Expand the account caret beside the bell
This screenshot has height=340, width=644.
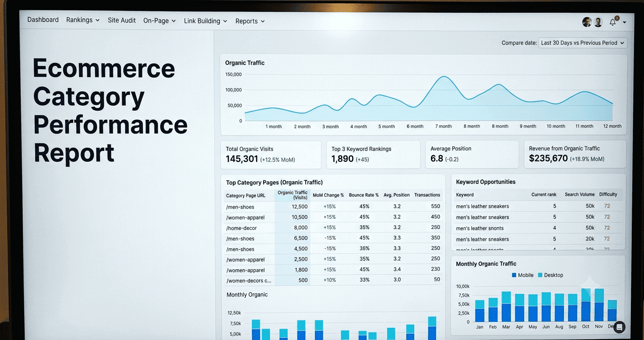coord(625,23)
